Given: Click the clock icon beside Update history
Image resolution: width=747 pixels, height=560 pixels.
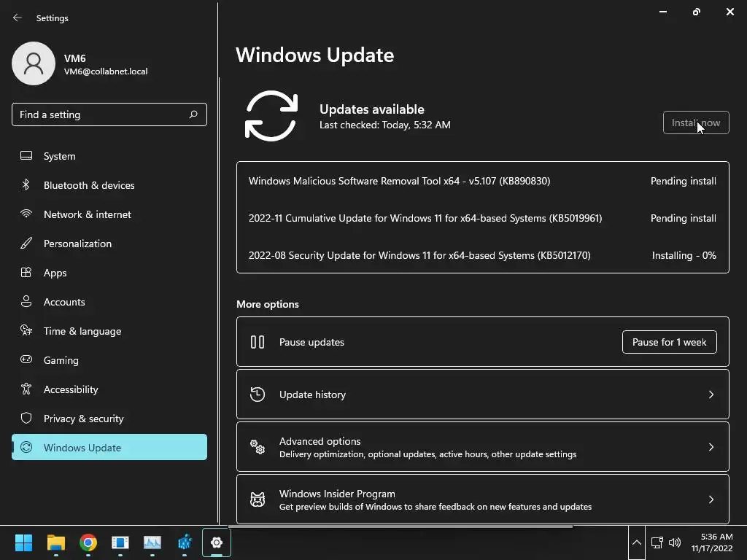Looking at the screenshot, I should pos(258,394).
